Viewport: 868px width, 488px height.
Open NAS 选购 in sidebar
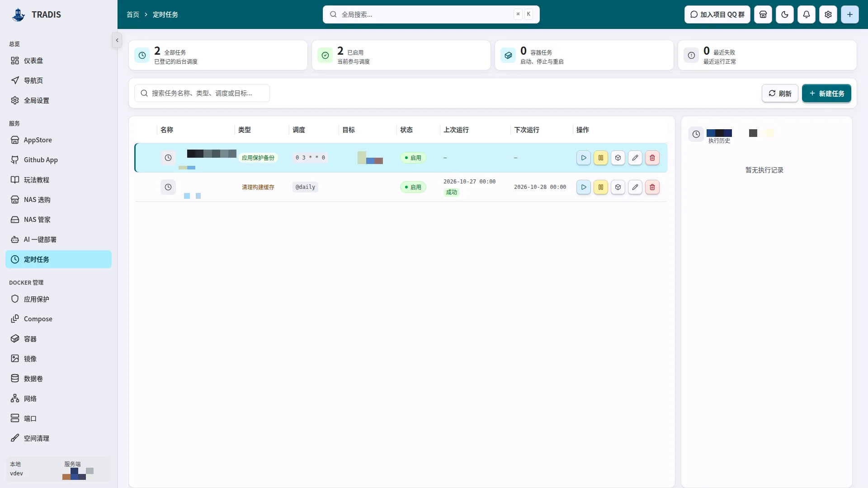click(x=58, y=200)
